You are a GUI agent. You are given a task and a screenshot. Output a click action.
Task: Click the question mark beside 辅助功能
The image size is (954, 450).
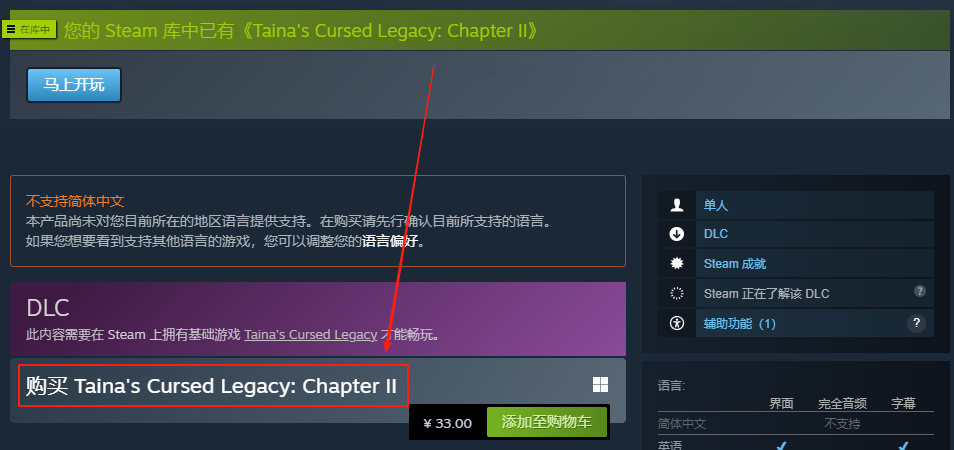[916, 322]
